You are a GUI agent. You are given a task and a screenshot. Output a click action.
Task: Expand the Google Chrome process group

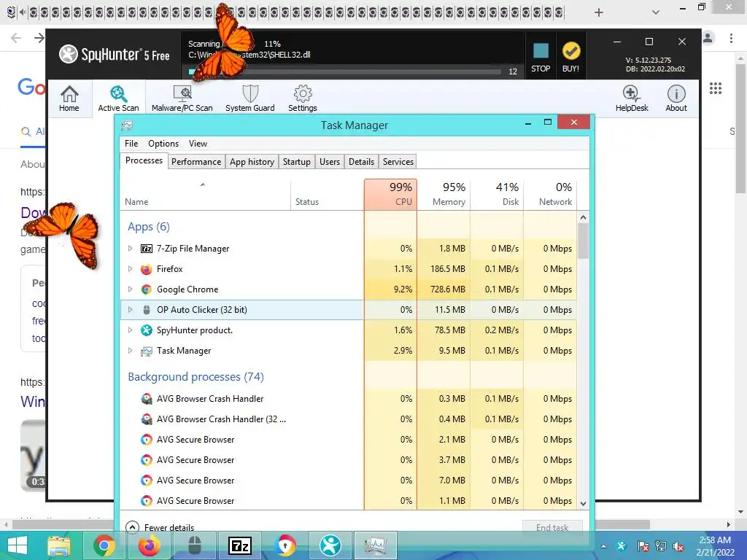[130, 289]
